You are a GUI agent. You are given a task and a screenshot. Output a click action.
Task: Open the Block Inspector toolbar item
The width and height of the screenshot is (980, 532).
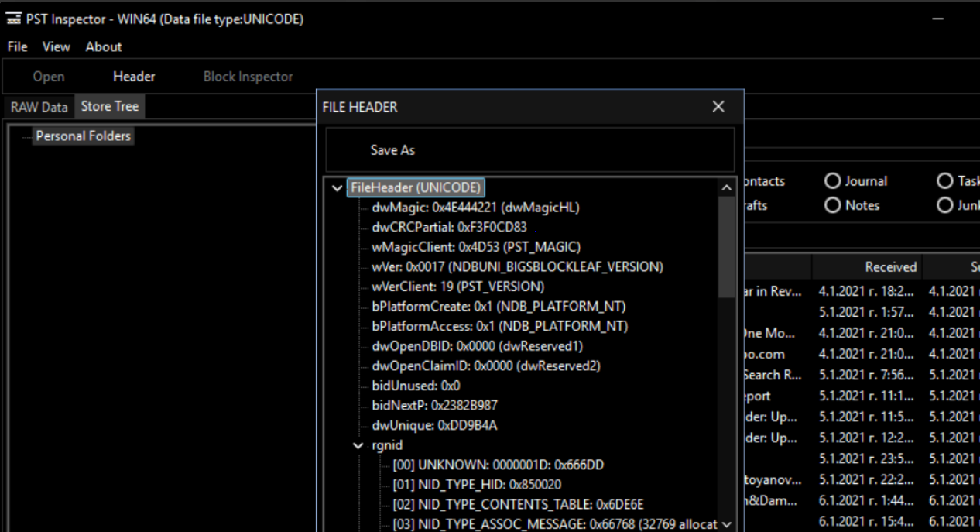[x=248, y=76]
